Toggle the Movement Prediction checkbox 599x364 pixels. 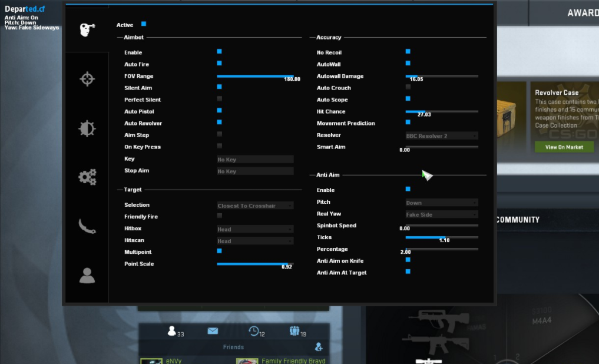click(408, 123)
